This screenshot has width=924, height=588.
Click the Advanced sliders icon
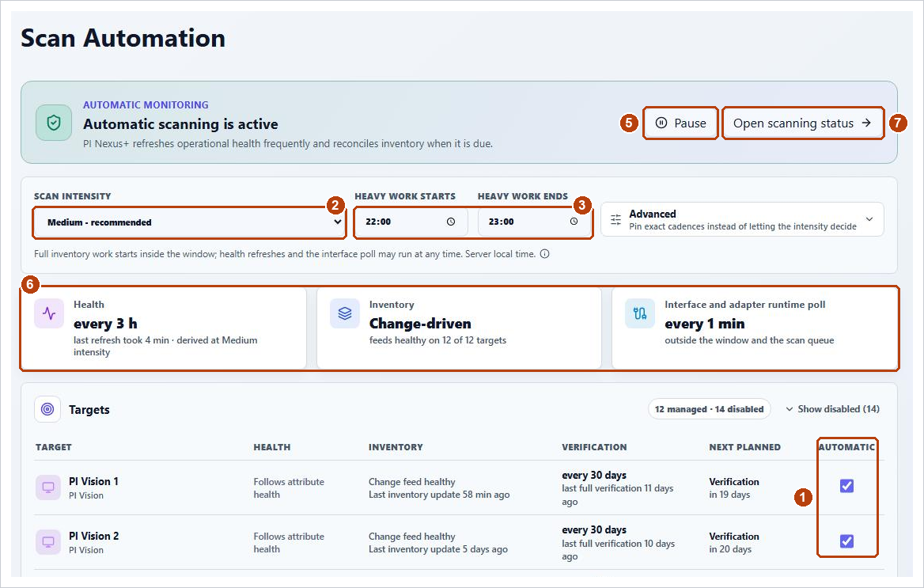(x=615, y=219)
